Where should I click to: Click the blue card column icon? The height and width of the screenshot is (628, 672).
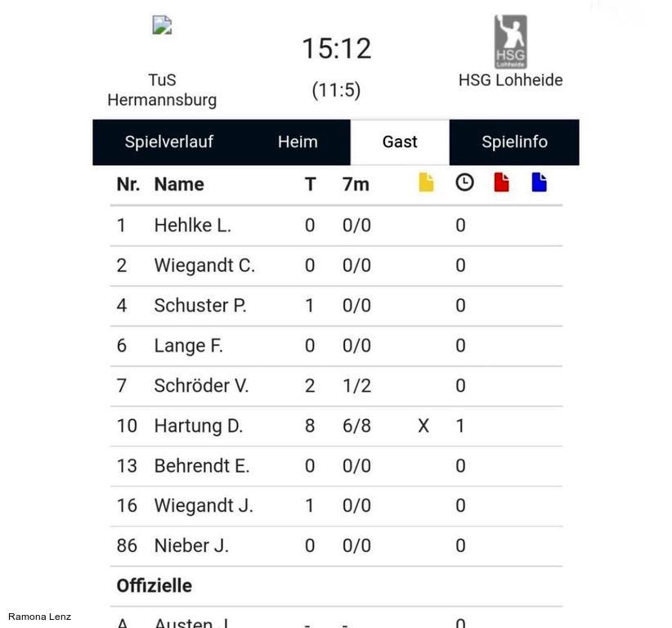click(x=539, y=182)
